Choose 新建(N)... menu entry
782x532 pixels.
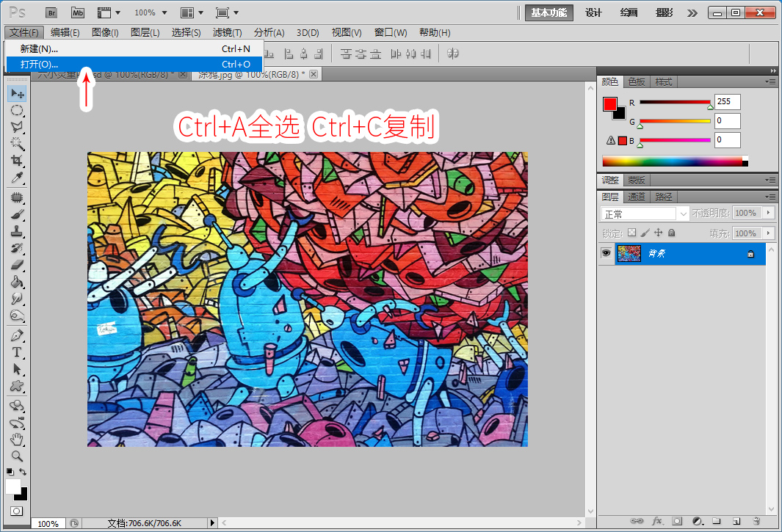click(x=134, y=49)
